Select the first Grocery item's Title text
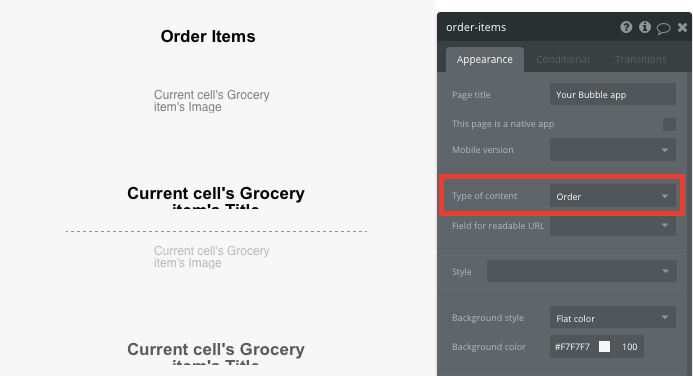 point(216,197)
